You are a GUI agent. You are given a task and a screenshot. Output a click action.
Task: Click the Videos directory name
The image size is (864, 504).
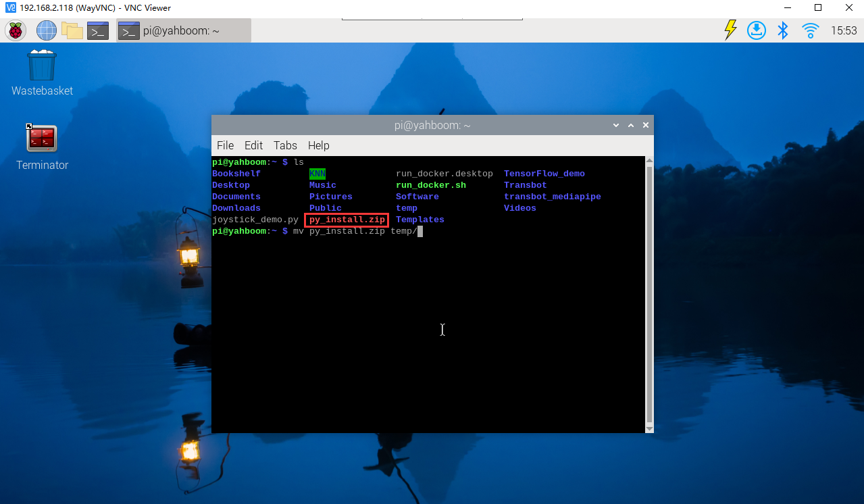coord(520,208)
